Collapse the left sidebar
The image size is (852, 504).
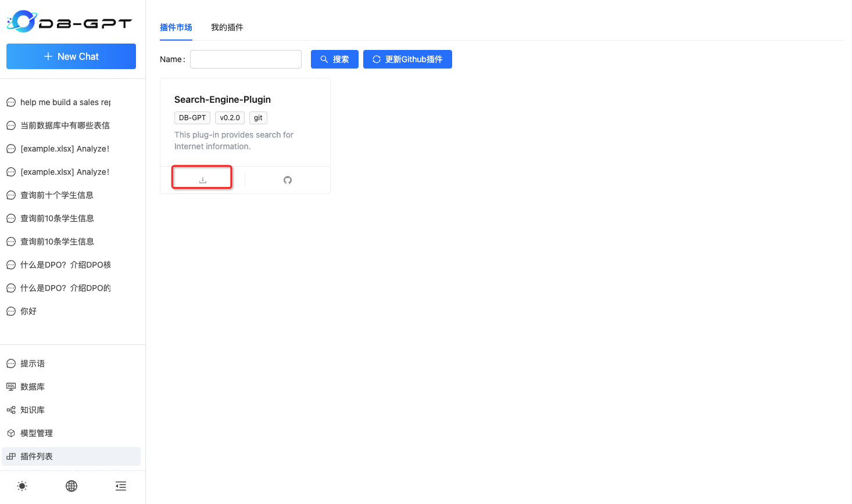tap(120, 486)
